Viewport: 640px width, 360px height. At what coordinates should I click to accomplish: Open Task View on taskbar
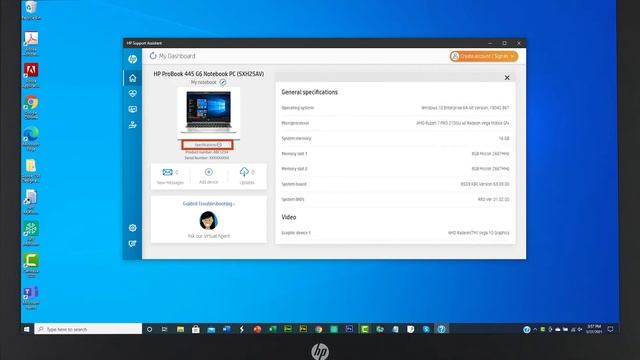click(164, 329)
